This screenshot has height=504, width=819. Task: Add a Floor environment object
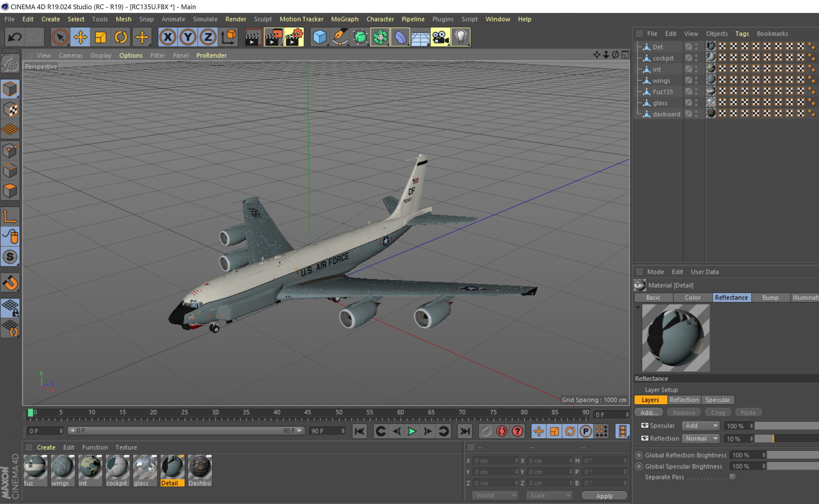click(420, 37)
